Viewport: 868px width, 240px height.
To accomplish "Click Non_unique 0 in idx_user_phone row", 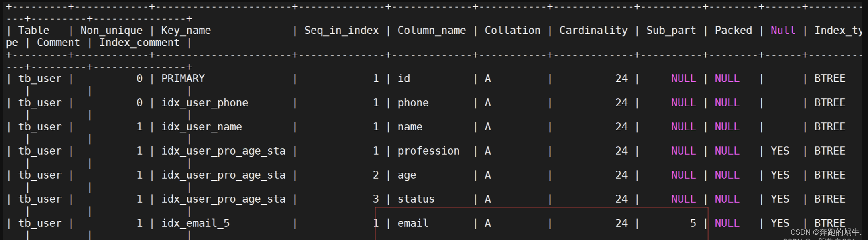I will point(139,103).
